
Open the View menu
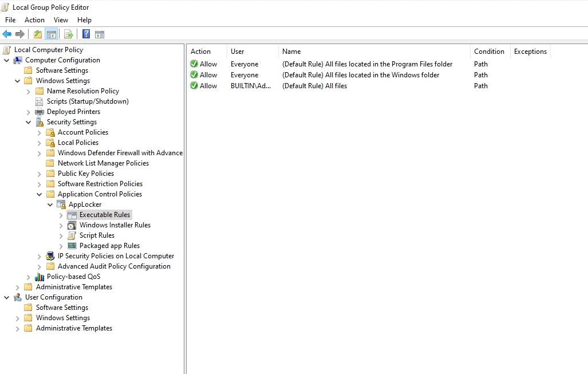[x=61, y=20]
